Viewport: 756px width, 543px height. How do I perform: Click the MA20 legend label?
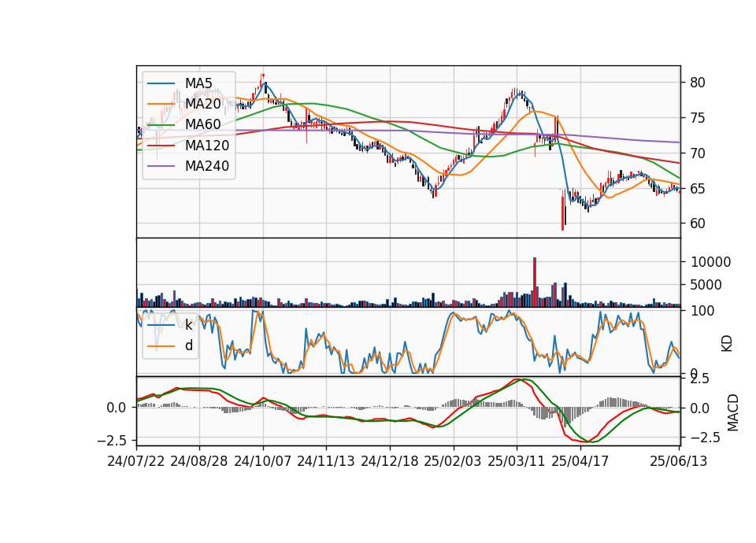point(202,104)
